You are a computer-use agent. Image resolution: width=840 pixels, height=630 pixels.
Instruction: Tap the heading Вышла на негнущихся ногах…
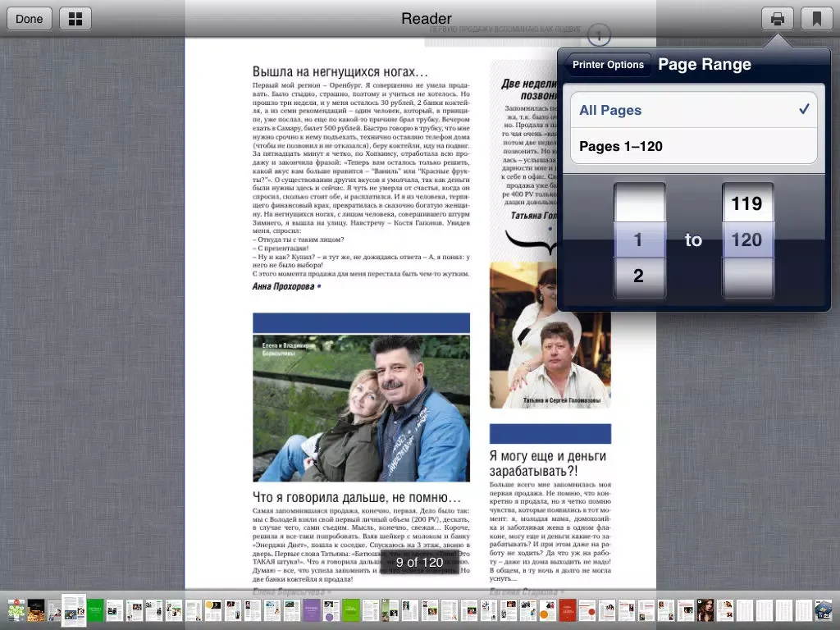(x=340, y=72)
